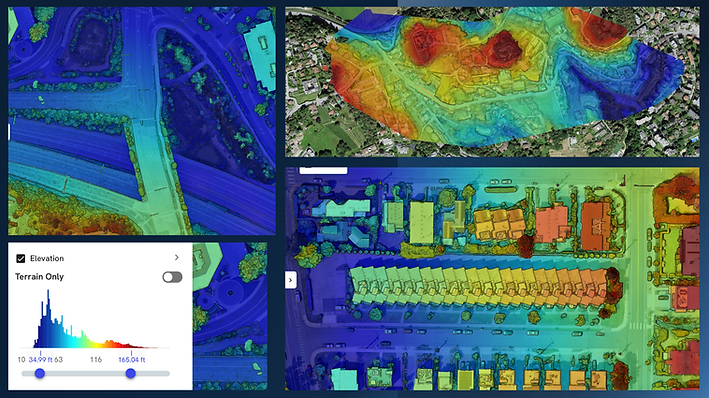Click the 34.99 ft minimum value

[x=41, y=360]
